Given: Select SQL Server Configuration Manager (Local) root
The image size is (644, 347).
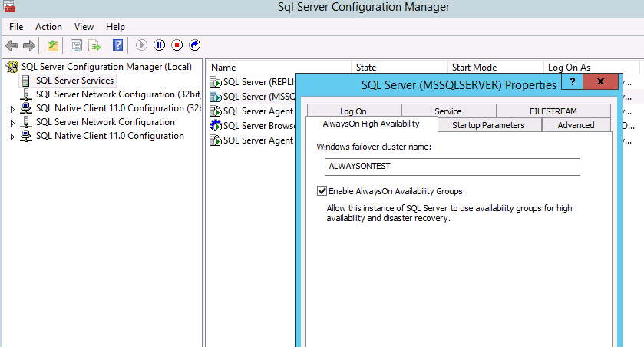Looking at the screenshot, I should point(107,67).
